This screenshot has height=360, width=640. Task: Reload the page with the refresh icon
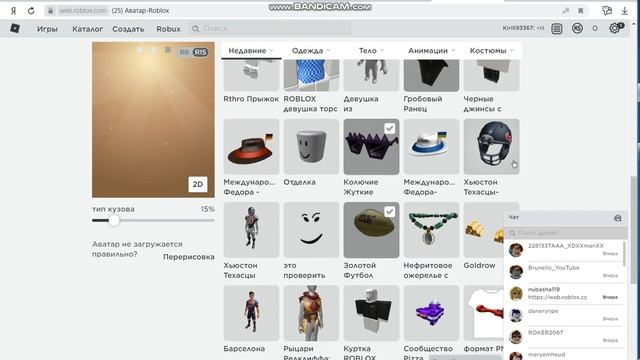[31, 11]
